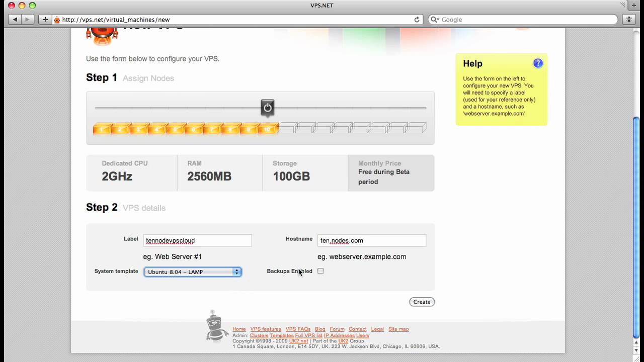The width and height of the screenshot is (644, 362).
Task: Click the orange node block numbered 8
Action: point(230,128)
